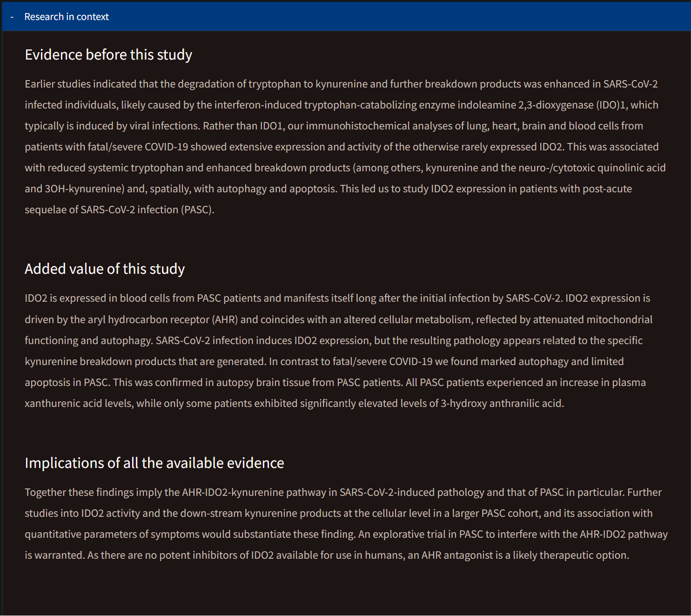Viewport: 691px width, 616px height.
Task: Click the line starting is warranted. As there are
Action: click(327, 555)
